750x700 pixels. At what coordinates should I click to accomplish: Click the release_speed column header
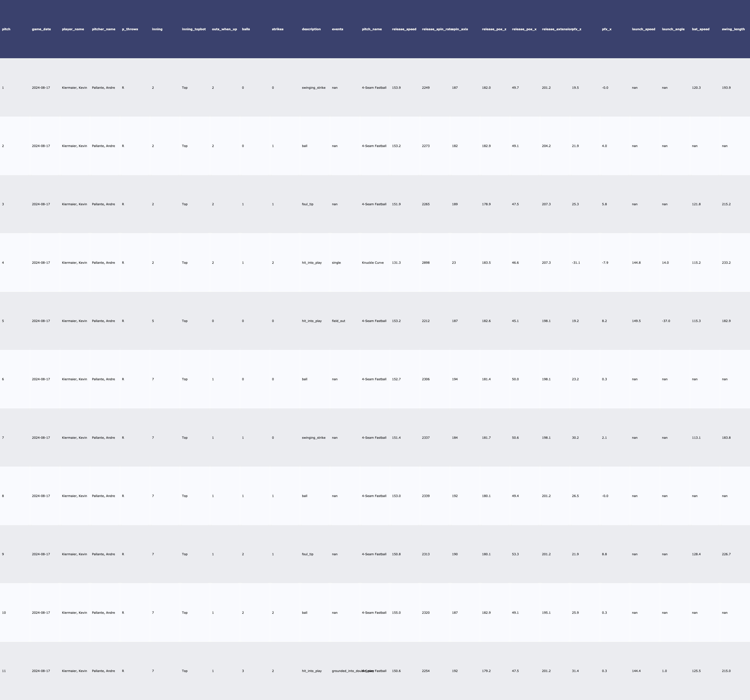tap(404, 29)
